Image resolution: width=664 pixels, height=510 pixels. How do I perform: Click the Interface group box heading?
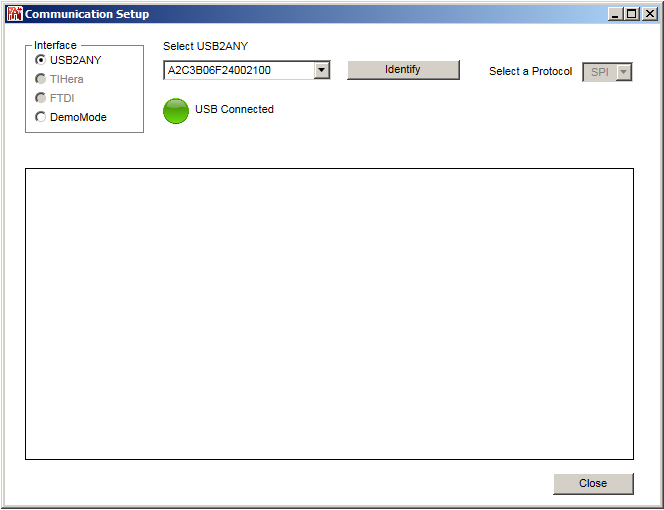(x=55, y=45)
